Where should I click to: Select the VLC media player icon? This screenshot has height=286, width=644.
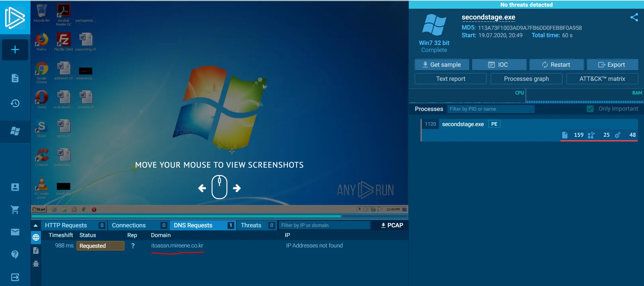tap(42, 188)
